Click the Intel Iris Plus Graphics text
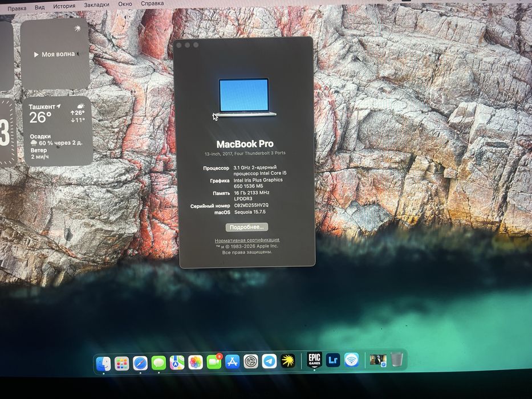This screenshot has width=532, height=399. click(258, 183)
